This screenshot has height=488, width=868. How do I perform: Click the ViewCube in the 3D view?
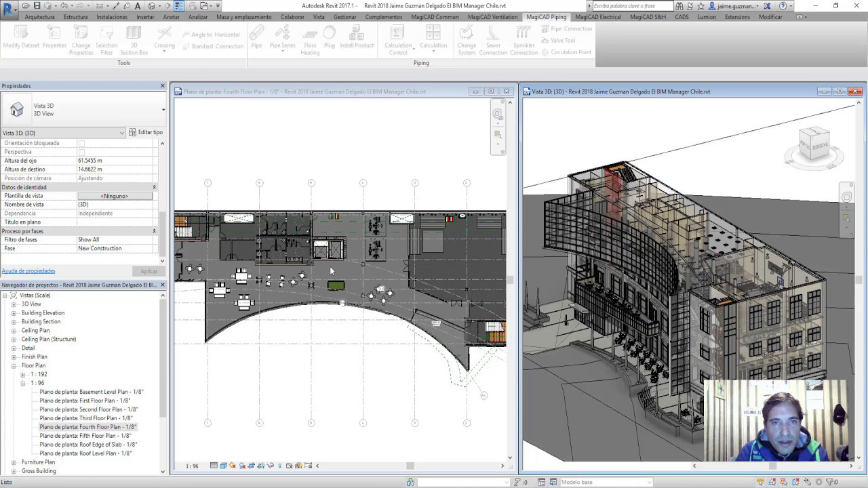tap(814, 145)
